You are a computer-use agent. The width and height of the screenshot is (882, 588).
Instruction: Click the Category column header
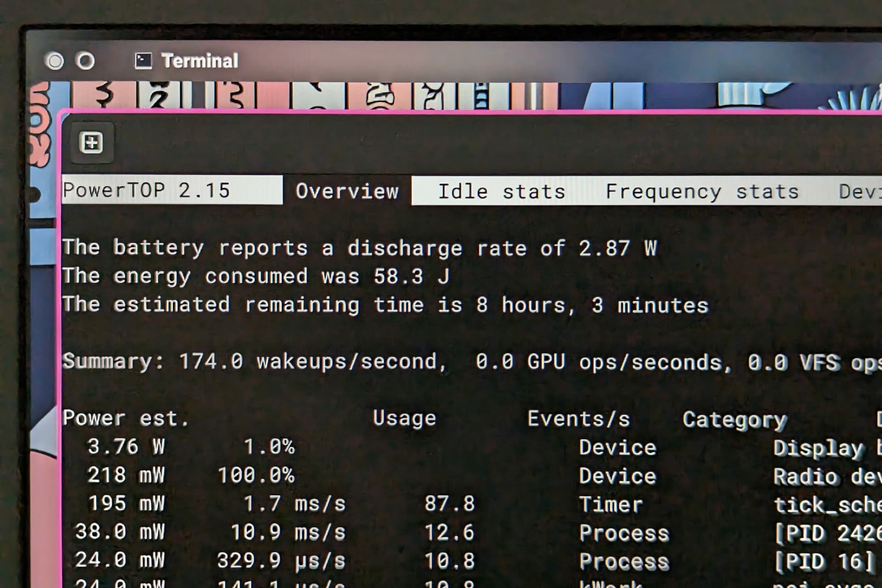[x=734, y=419]
